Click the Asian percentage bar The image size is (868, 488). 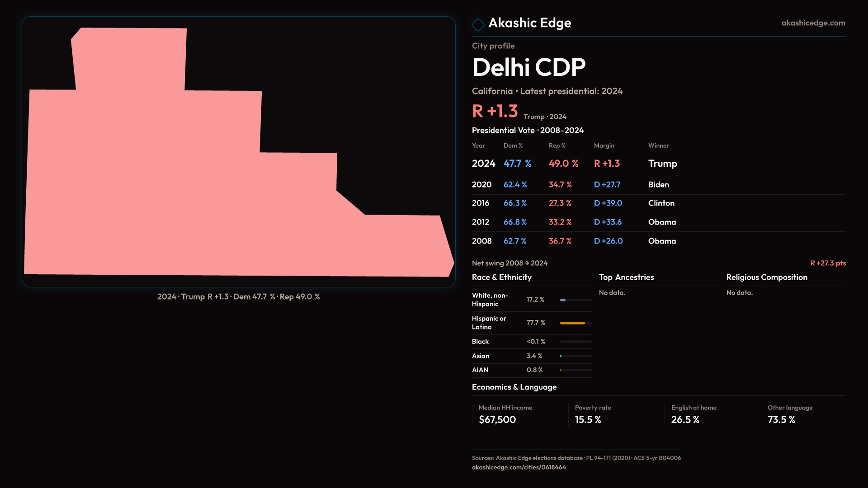tap(575, 356)
